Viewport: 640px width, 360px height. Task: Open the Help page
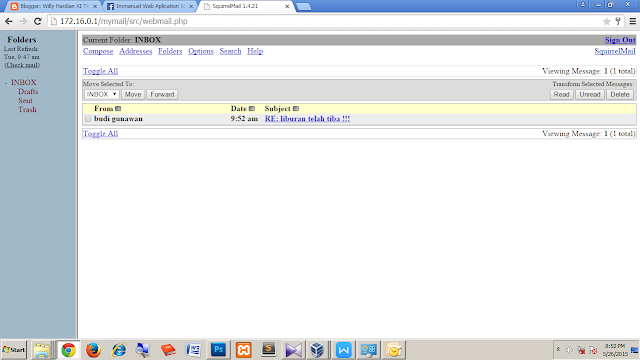coord(255,51)
